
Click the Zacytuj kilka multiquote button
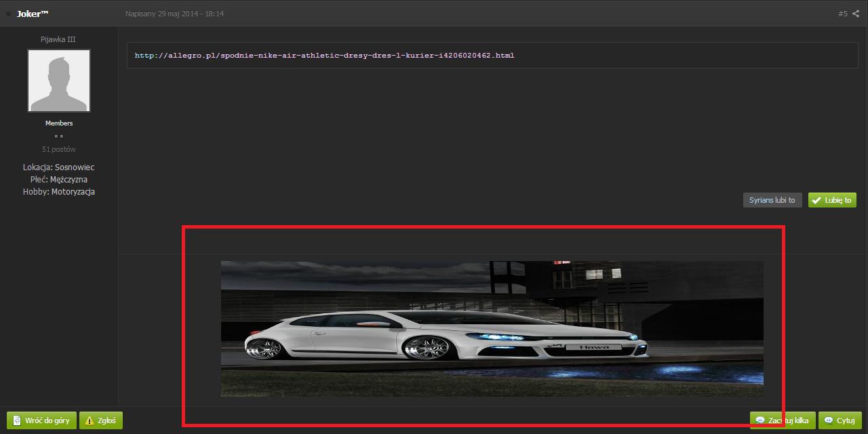(x=782, y=420)
